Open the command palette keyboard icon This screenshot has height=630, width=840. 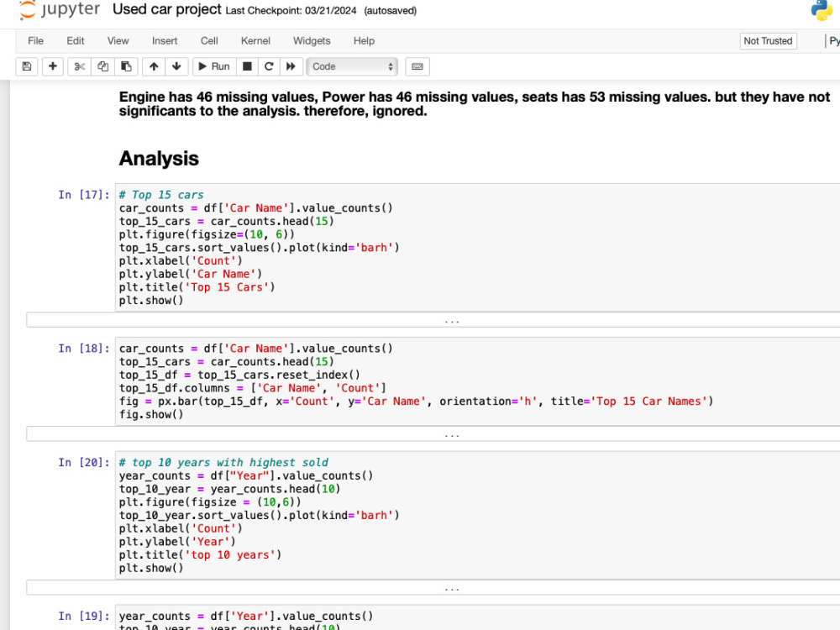click(417, 66)
